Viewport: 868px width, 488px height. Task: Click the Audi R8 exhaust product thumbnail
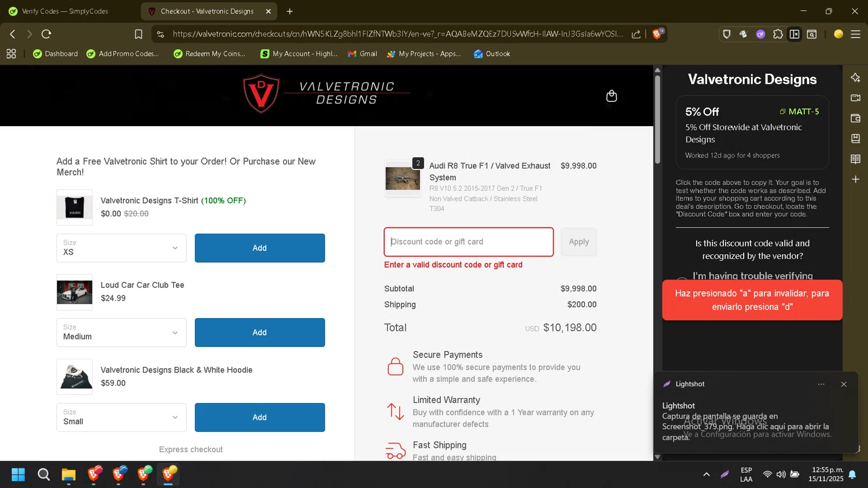403,179
